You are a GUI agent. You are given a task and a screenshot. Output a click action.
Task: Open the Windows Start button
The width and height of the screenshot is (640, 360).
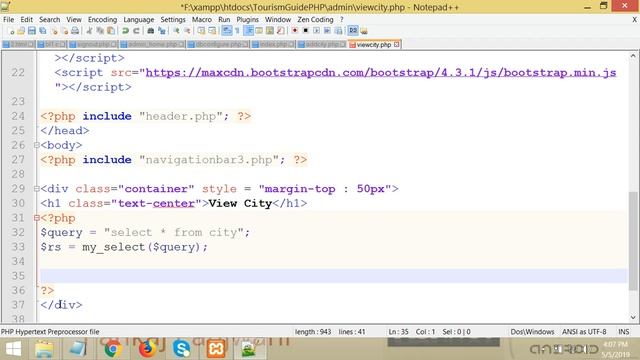pyautogui.click(x=13, y=349)
